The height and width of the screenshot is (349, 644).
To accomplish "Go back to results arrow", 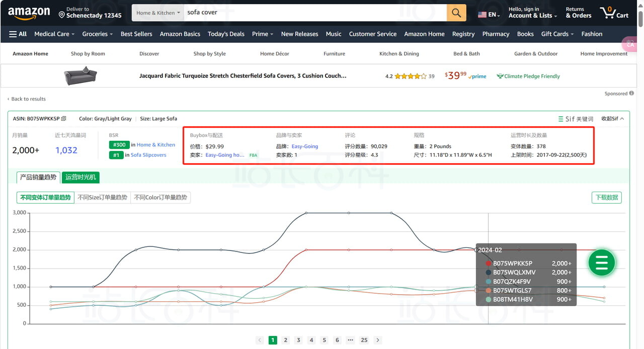I will [9, 99].
